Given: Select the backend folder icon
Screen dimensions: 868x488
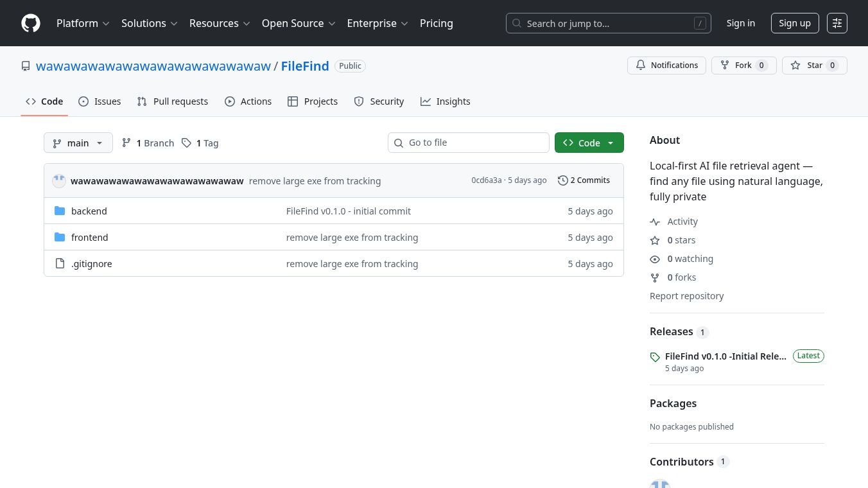Looking at the screenshot, I should coord(60,211).
